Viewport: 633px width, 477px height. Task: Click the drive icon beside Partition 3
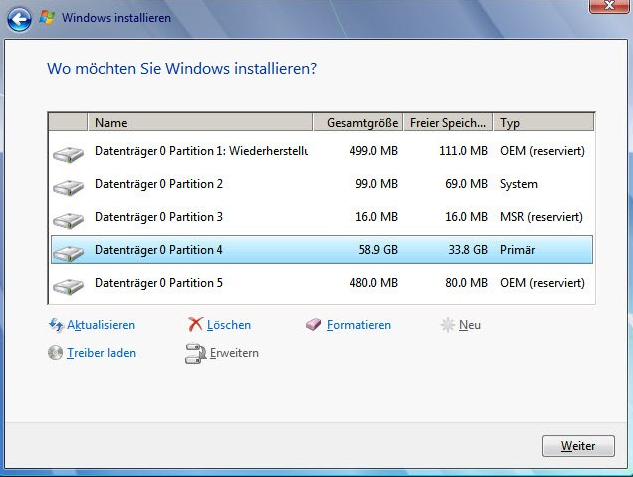click(x=68, y=220)
